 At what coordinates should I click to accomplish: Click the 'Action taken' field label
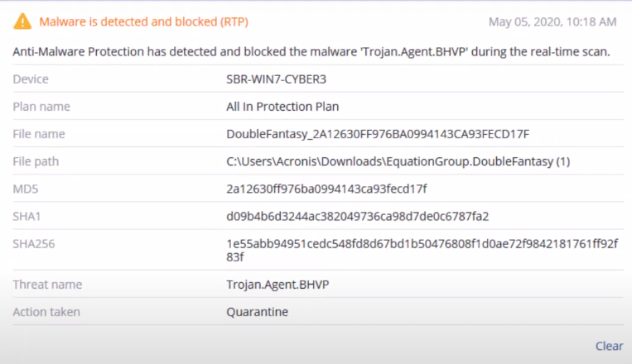click(46, 312)
